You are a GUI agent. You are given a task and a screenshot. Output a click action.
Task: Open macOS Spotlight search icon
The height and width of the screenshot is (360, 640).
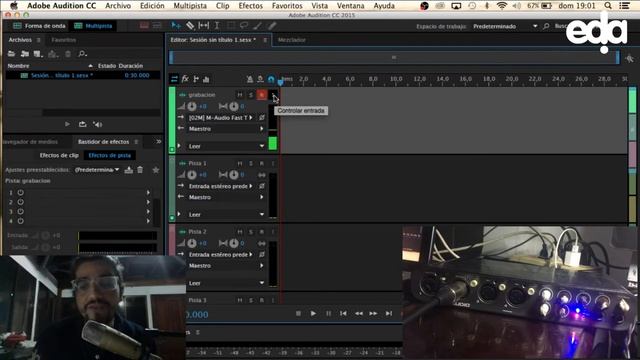pos(608,6)
